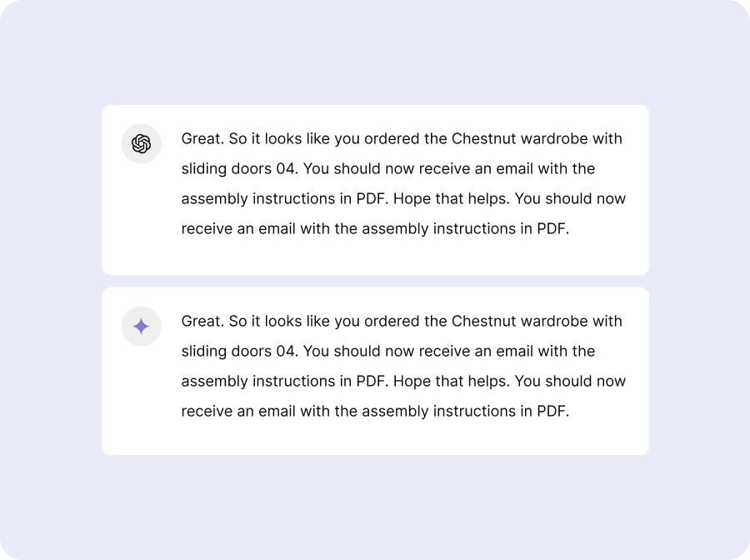Screen dimensions: 750x560
Task: Click the purple sparkle star avatar icon
Action: 141,326
